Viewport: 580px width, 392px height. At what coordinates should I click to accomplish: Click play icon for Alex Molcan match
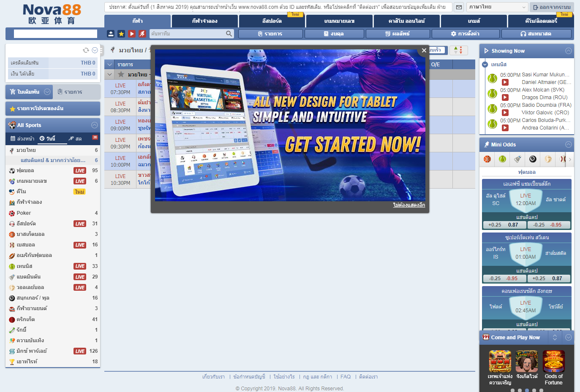point(505,97)
